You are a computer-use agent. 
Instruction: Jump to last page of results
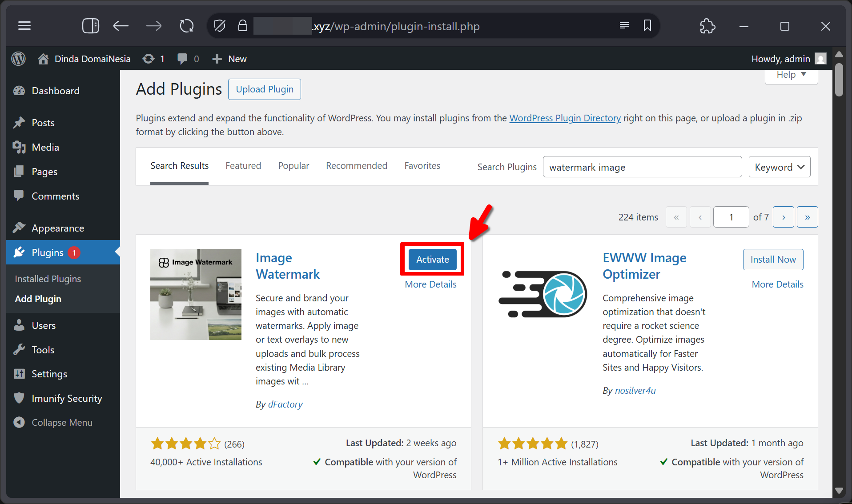(x=808, y=217)
